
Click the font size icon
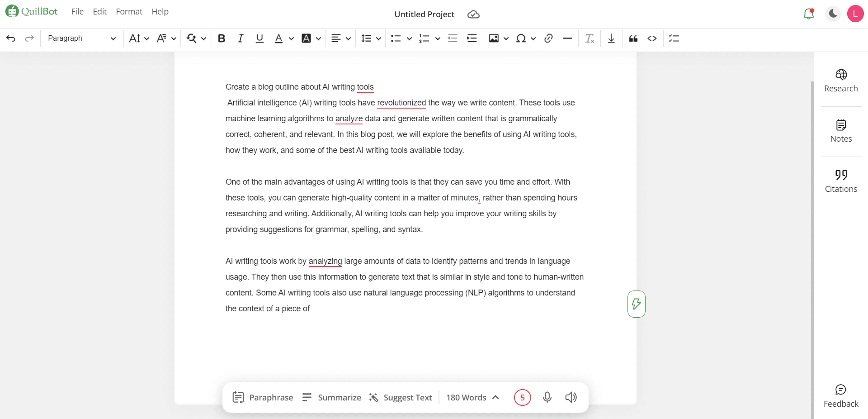[x=134, y=38]
